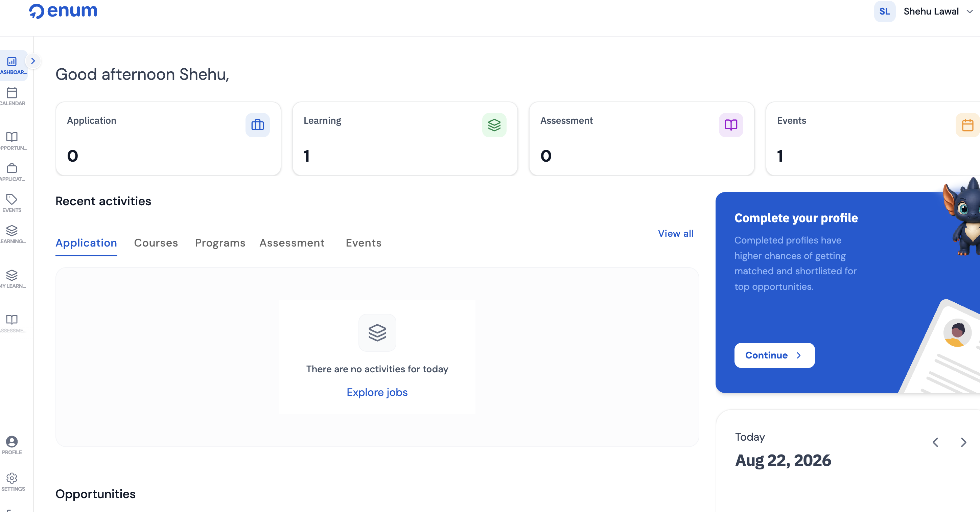The width and height of the screenshot is (980, 512).
Task: Click Continue to complete profile
Action: 774,355
